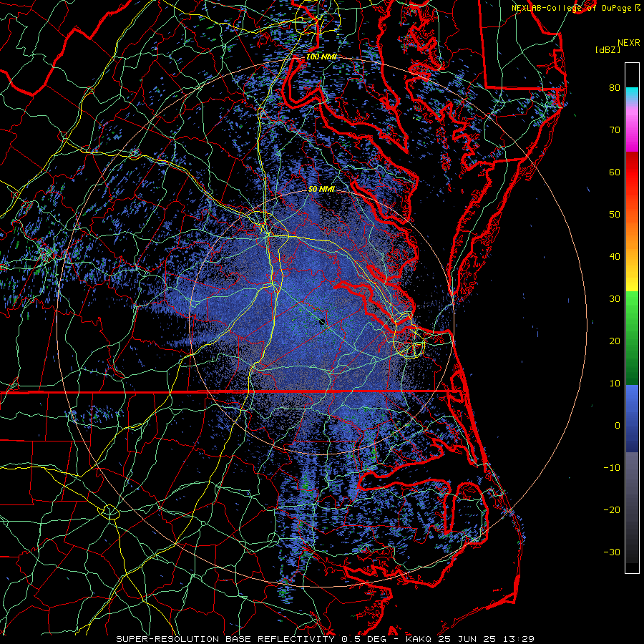Click the 80 value on the dBZ scale

(615, 88)
